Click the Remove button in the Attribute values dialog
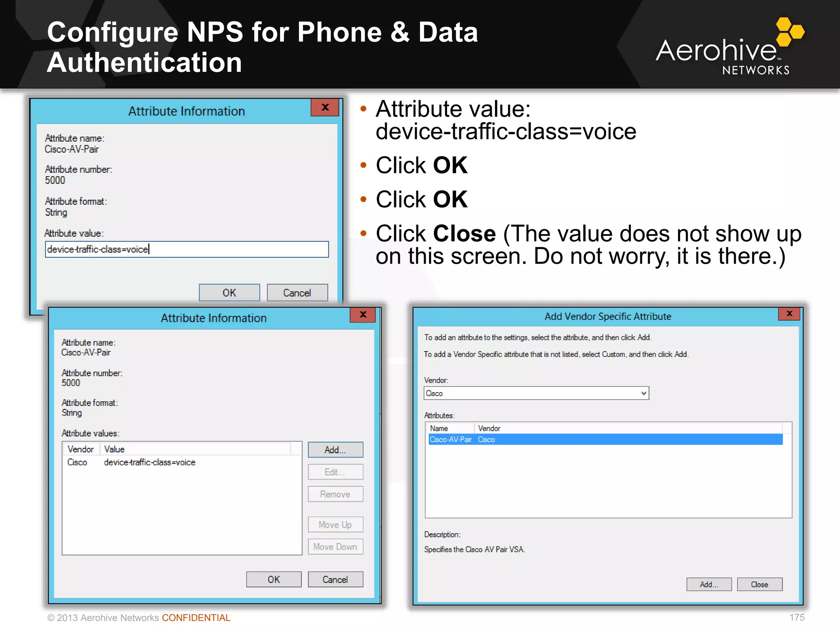 coord(335,494)
